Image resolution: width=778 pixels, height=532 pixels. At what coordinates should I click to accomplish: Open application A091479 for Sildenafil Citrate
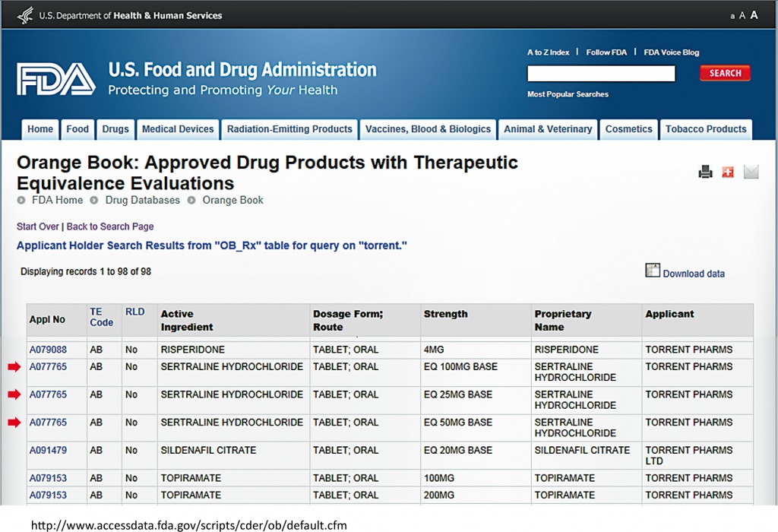[48, 450]
